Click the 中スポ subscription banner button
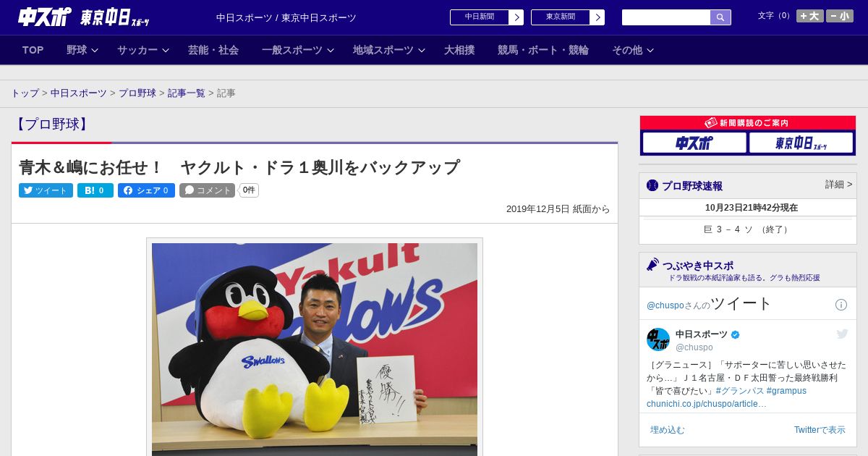 coord(694,143)
